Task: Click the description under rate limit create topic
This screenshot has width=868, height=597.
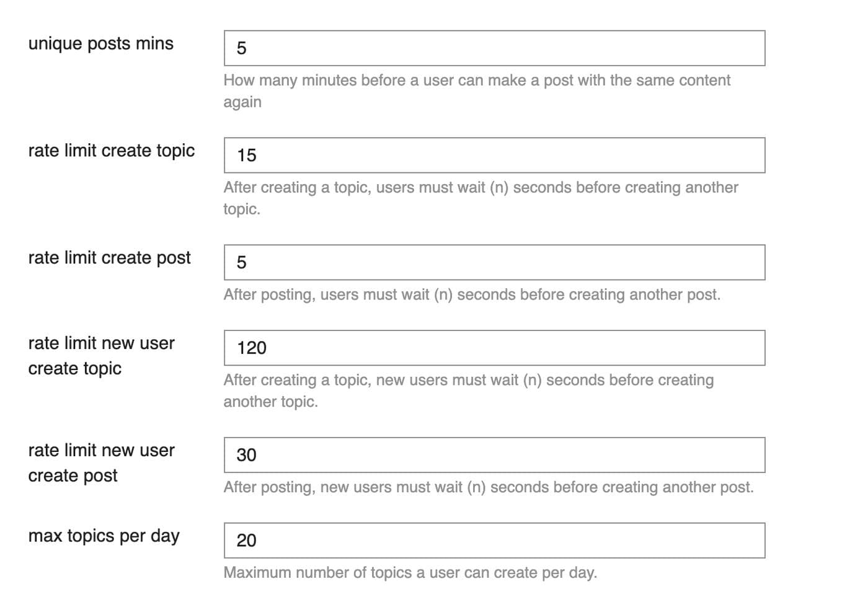Action: [480, 198]
